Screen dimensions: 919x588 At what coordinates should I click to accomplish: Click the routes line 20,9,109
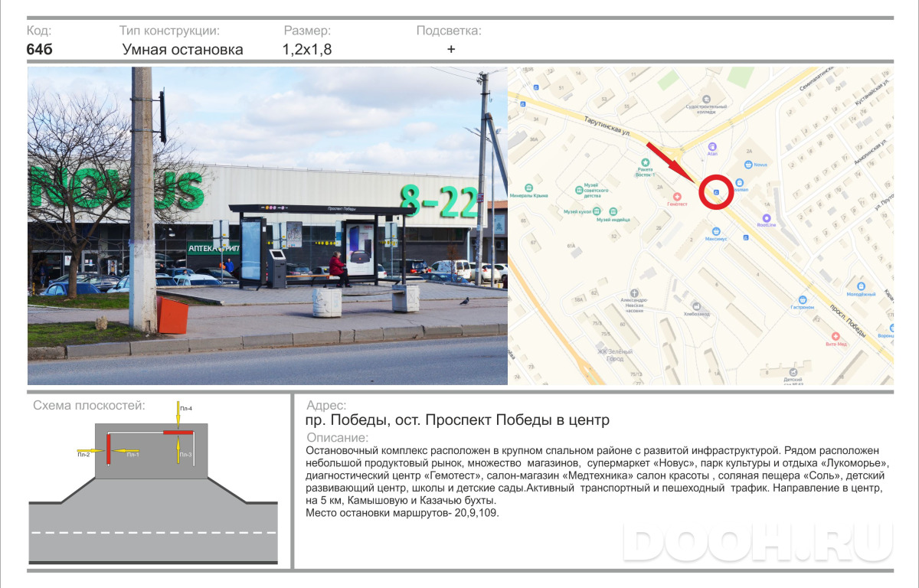(402, 513)
